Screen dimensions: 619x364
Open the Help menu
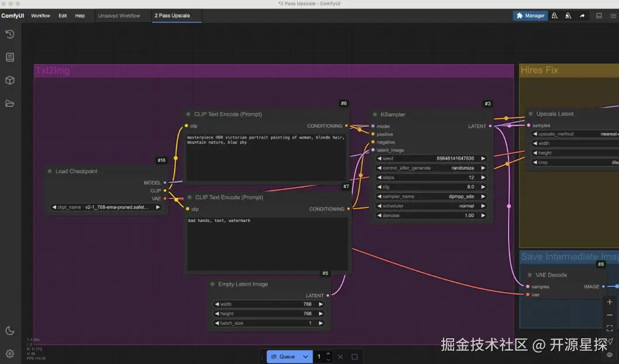[80, 16]
